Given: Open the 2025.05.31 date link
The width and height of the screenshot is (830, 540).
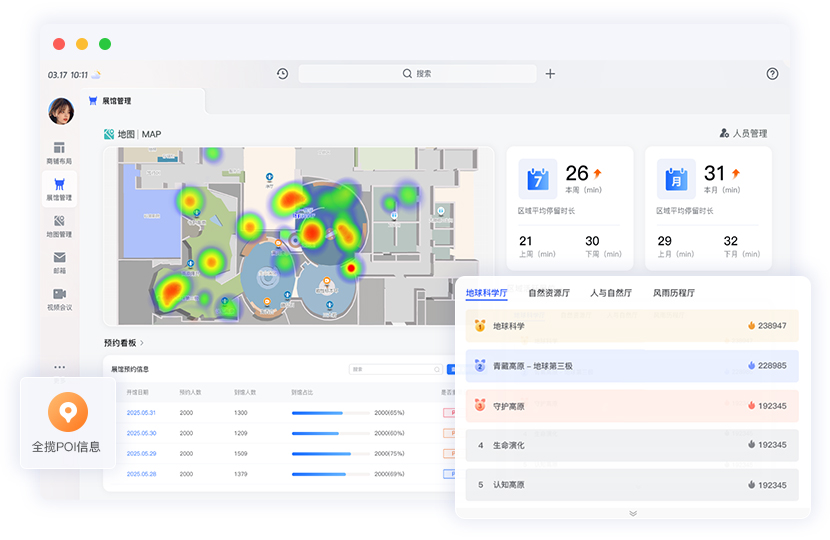Looking at the screenshot, I should 141,413.
